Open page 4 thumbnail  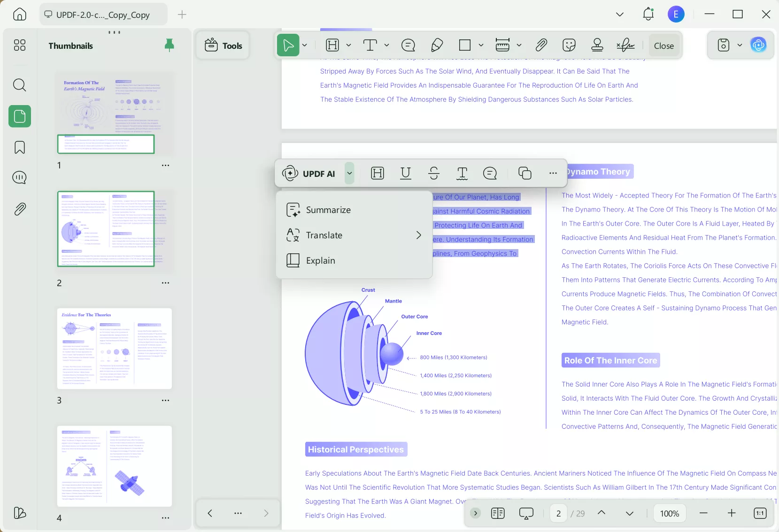coord(115,466)
